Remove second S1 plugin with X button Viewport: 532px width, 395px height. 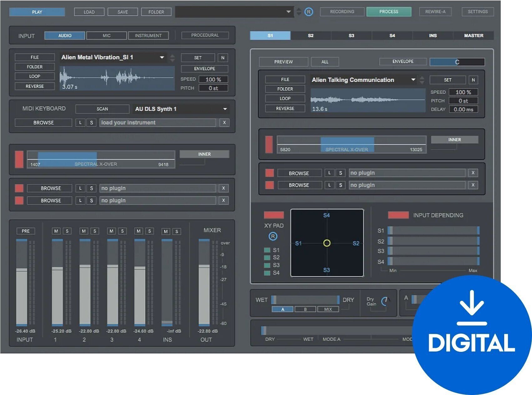point(473,185)
